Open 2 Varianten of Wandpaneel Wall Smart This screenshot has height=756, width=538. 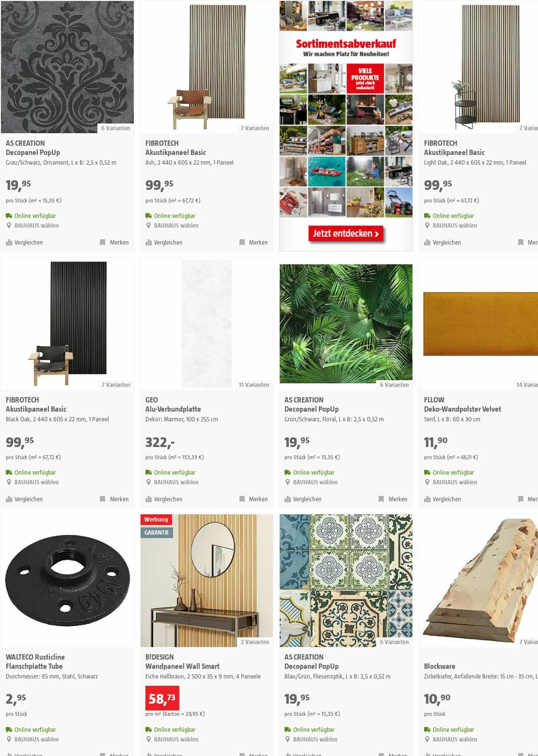coord(255,642)
